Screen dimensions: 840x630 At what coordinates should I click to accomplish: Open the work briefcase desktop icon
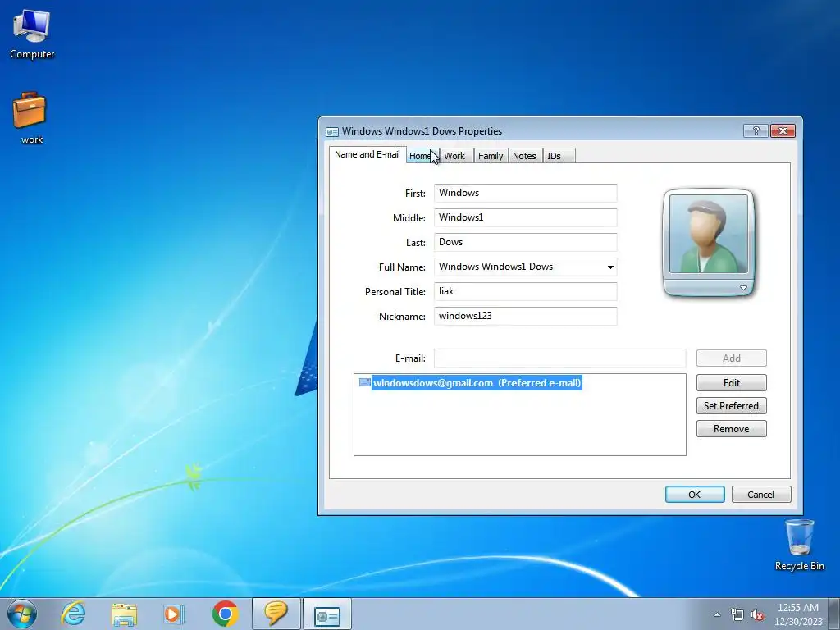30,118
